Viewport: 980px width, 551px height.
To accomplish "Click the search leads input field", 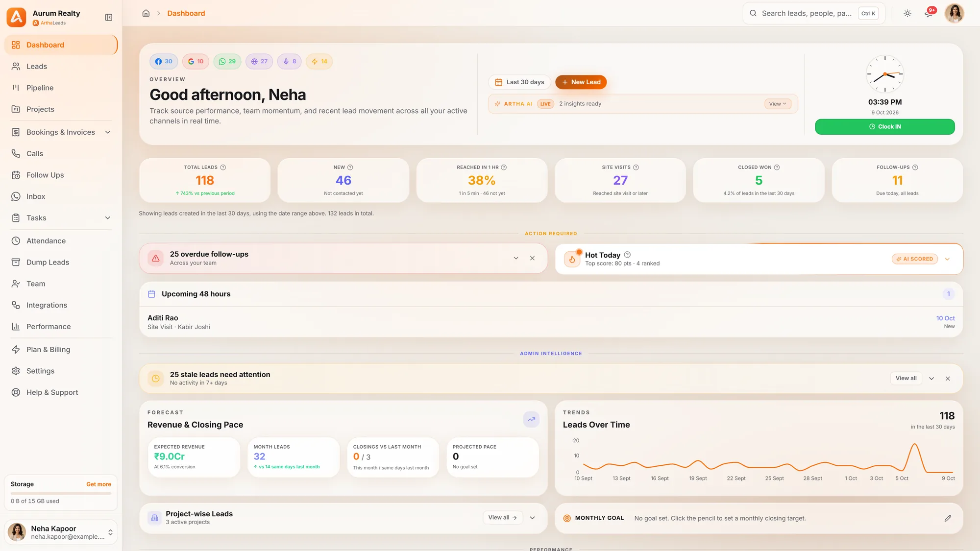I will tap(813, 14).
